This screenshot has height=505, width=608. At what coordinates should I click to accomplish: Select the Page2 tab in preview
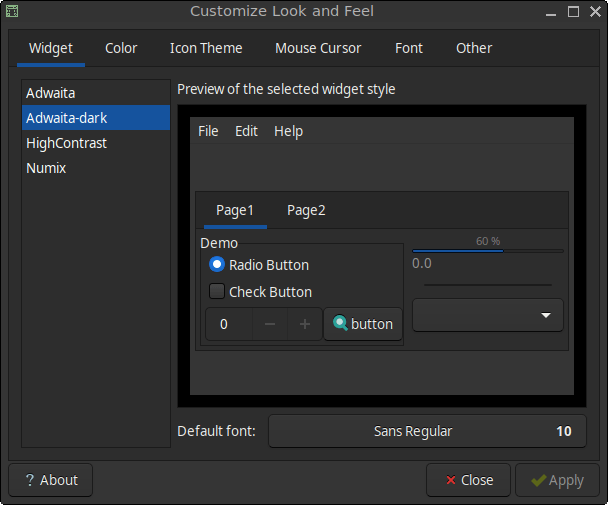tap(306, 211)
